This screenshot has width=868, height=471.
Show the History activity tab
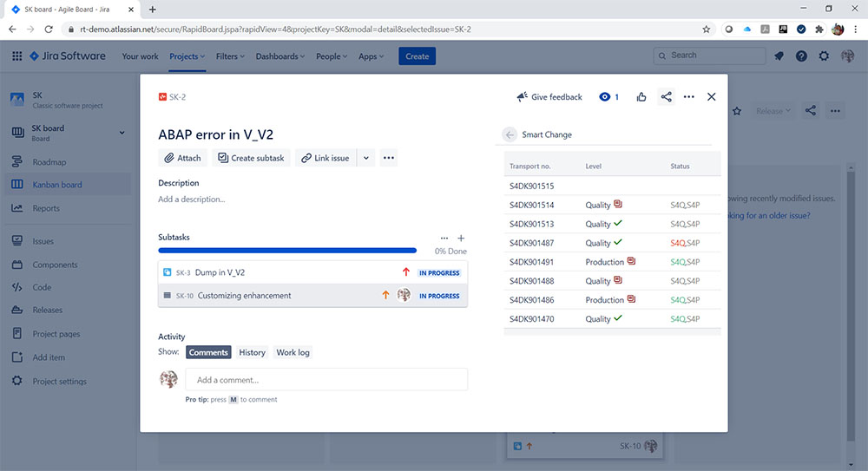point(252,352)
